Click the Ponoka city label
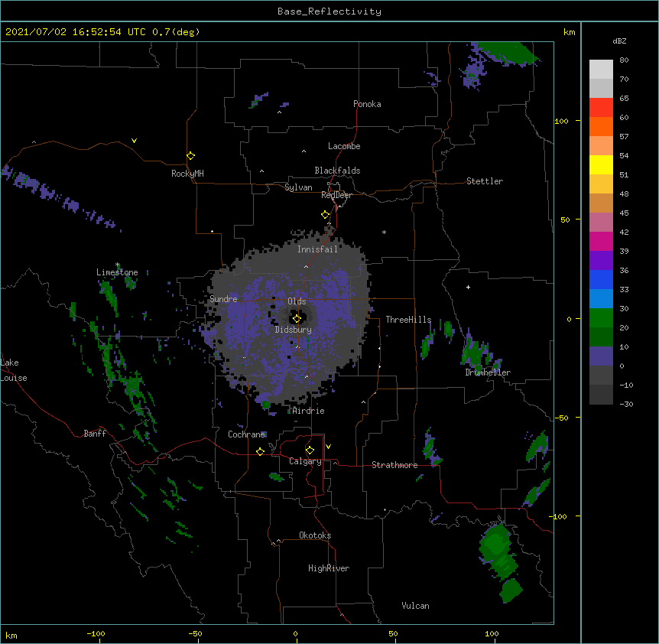659x644 pixels. pyautogui.click(x=367, y=104)
